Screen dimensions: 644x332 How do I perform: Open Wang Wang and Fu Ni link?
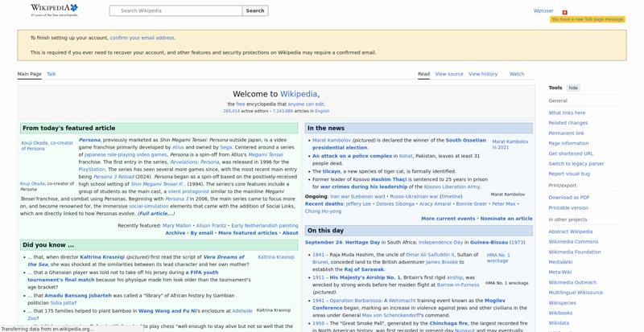pos(167,311)
